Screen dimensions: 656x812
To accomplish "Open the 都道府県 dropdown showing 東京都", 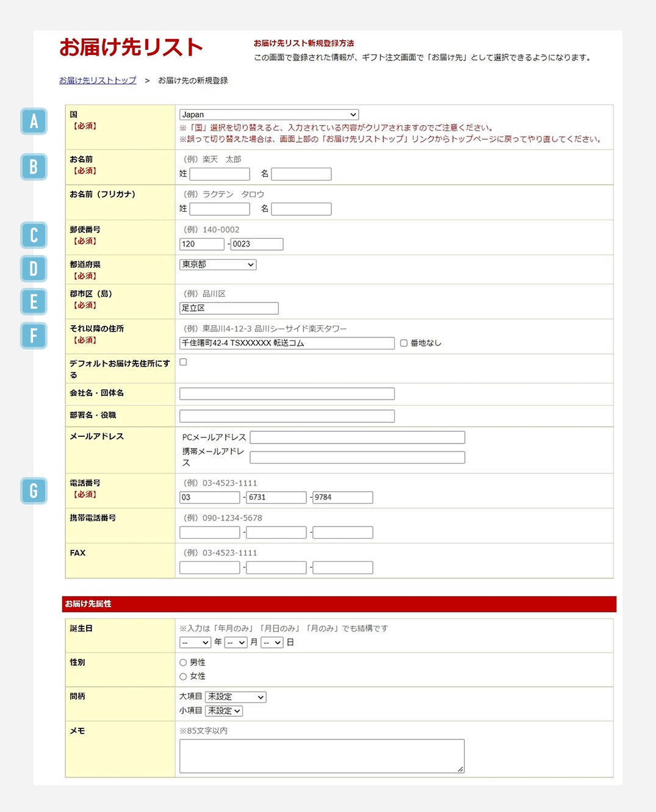I will [218, 264].
